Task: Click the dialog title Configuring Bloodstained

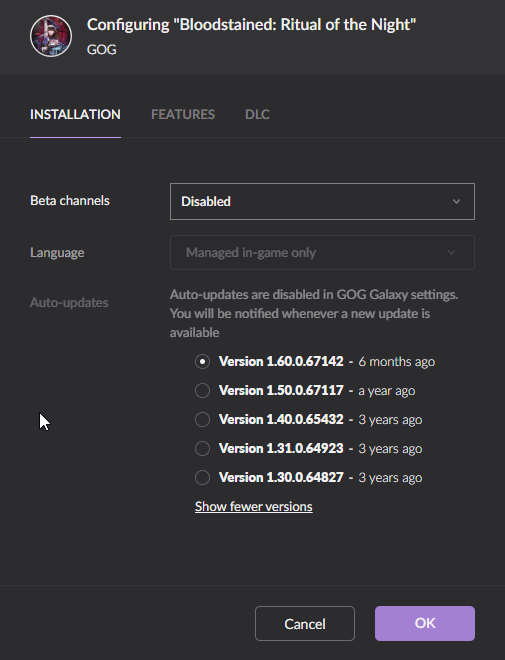Action: click(x=251, y=25)
